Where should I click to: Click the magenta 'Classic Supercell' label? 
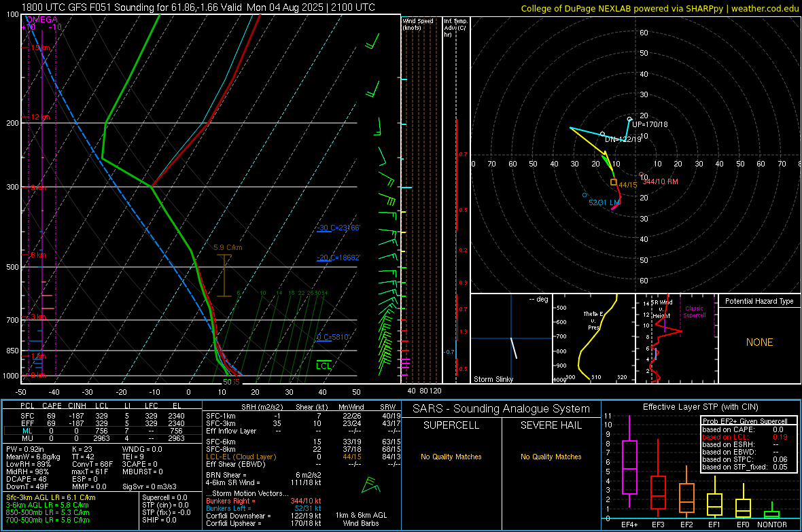694,312
